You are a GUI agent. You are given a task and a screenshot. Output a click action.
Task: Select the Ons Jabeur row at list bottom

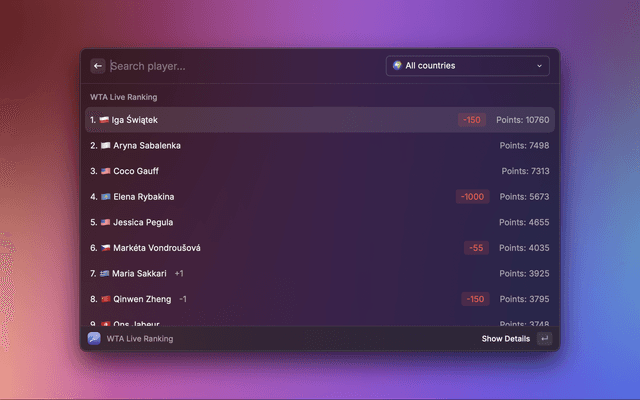(x=320, y=322)
